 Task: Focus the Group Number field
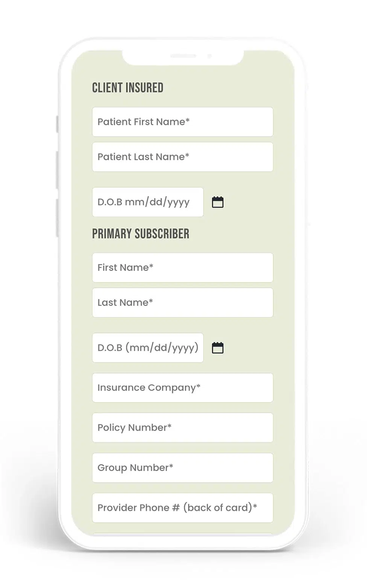pos(183,468)
